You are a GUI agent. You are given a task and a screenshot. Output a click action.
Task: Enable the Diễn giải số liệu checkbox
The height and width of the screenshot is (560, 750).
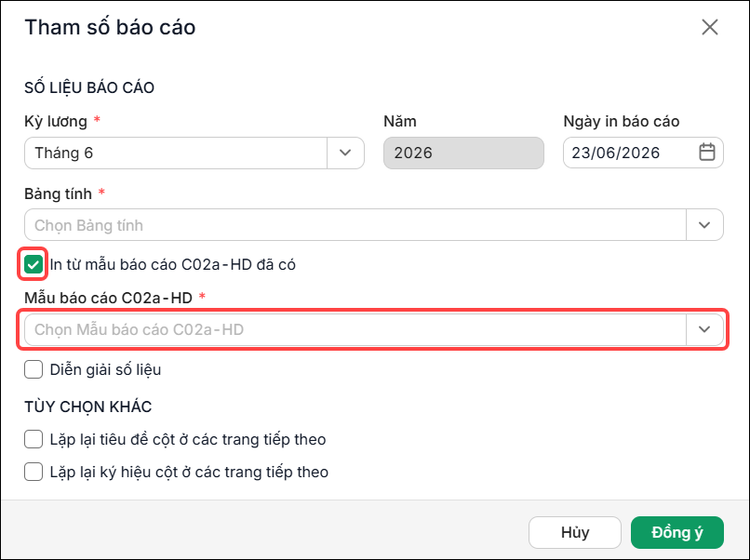coord(33,369)
